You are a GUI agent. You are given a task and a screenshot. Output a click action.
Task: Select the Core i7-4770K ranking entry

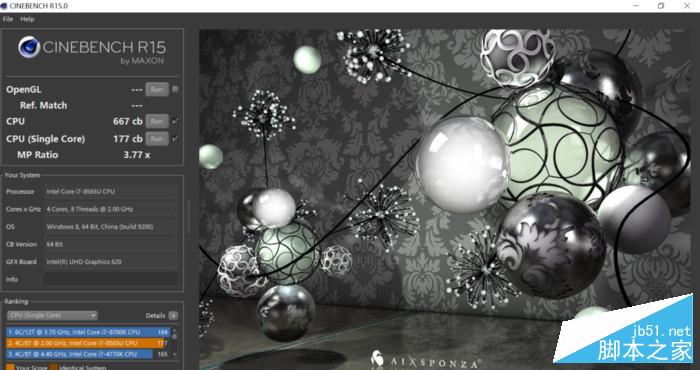88,354
